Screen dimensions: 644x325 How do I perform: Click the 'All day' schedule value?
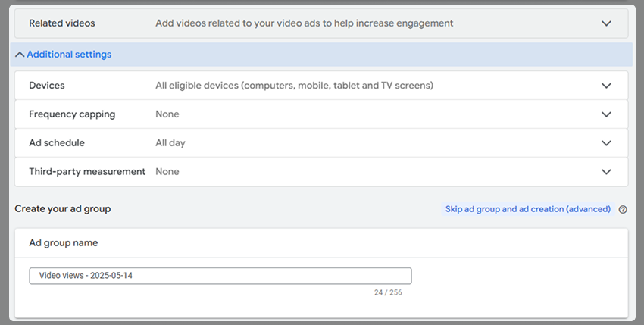coord(170,143)
